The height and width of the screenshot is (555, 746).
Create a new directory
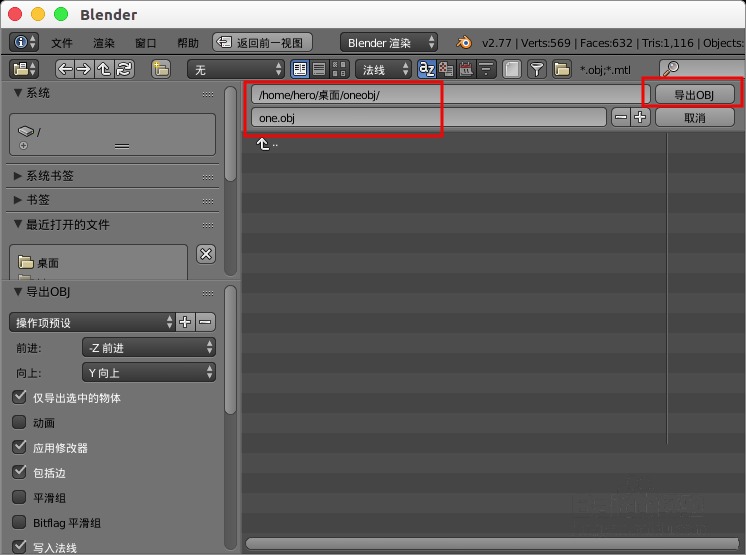click(161, 69)
